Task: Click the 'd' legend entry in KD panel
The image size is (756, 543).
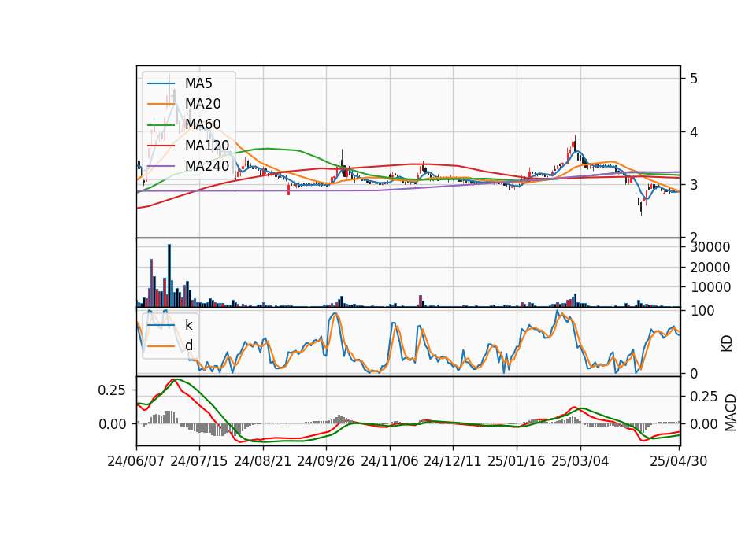Action: (189, 345)
